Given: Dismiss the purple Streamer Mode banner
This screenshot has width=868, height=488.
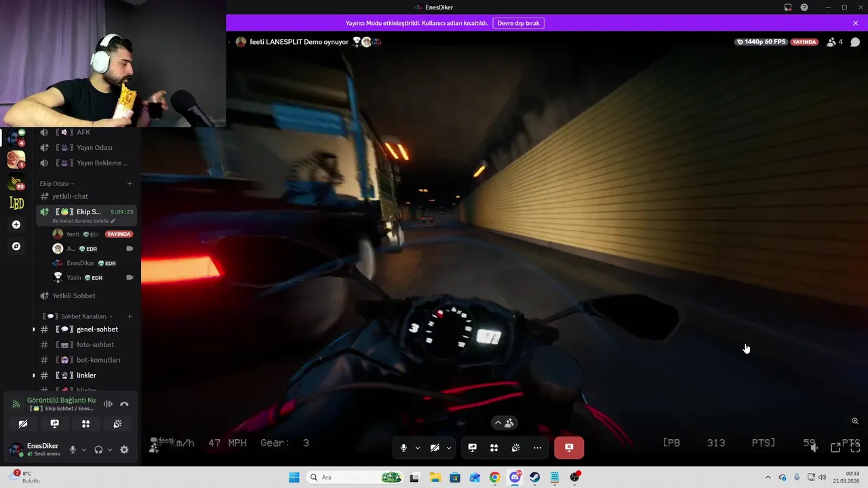Looking at the screenshot, I should click(856, 23).
